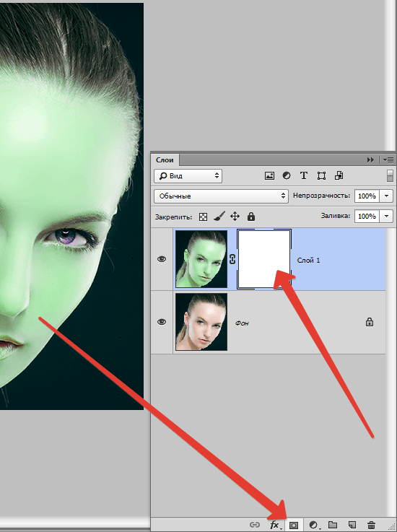Click the link layers chain icon
The height and width of the screenshot is (532, 397).
pyautogui.click(x=255, y=526)
